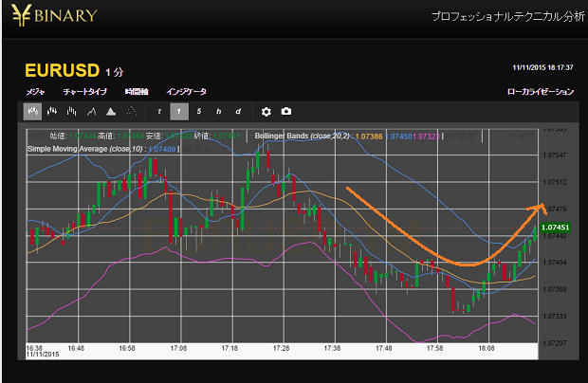Click the Bollinger Bands (close,20,2) label
The image size is (588, 383).
(303, 136)
